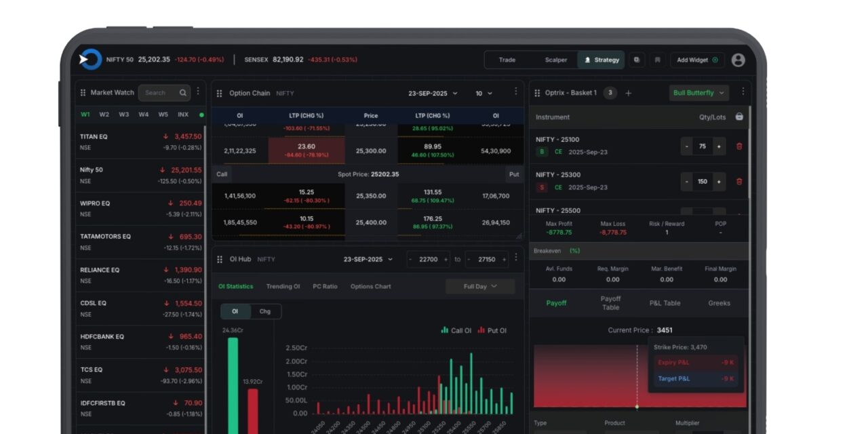
Task: Toggle the S buy/sell badge on NIFTY 25300
Action: point(542,187)
